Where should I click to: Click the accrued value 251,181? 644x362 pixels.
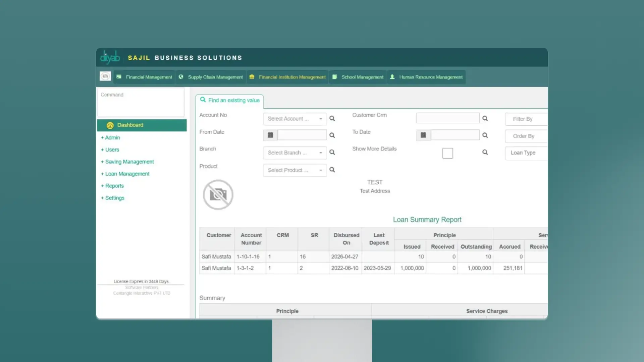[513, 268]
